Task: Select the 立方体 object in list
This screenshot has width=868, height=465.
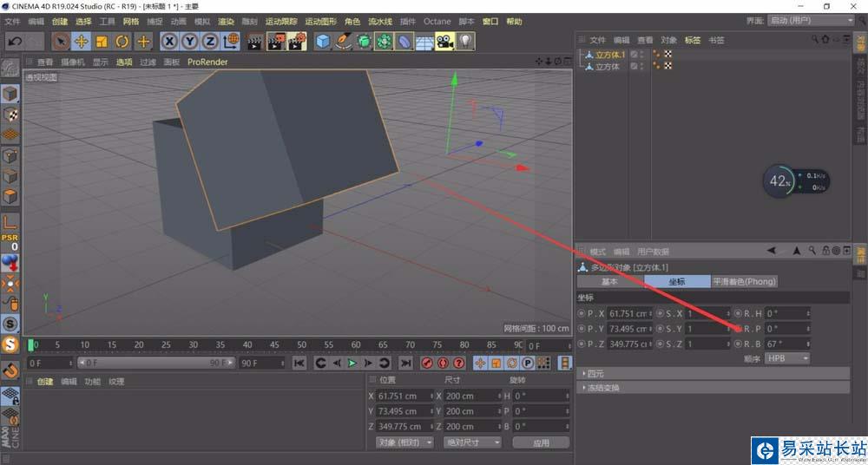Action: click(607, 66)
